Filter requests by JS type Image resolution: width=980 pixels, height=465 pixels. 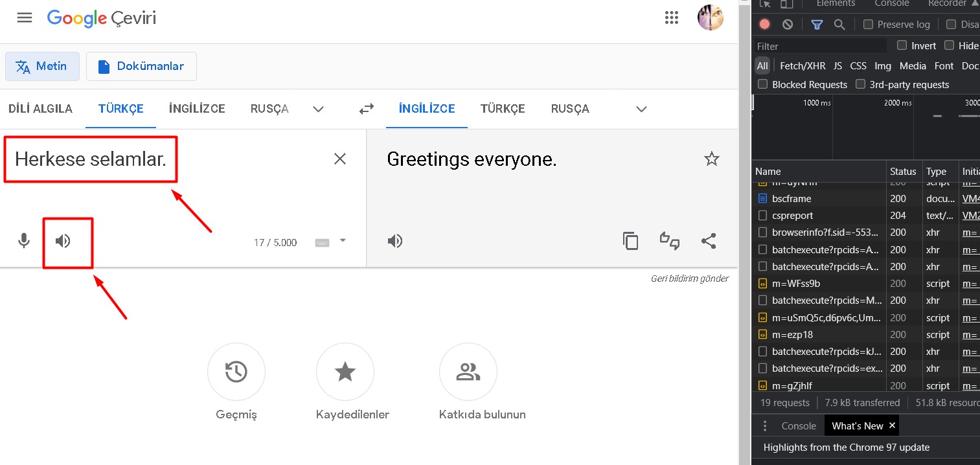pos(838,65)
